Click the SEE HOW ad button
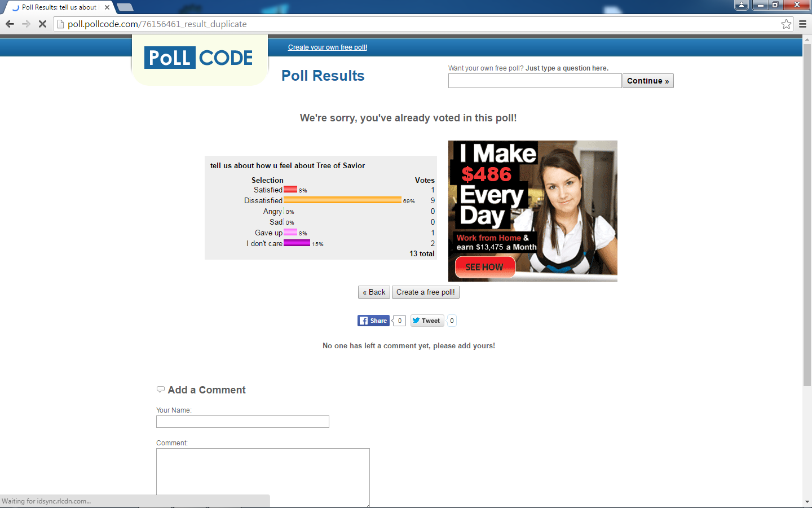This screenshot has width=812, height=508. coord(484,267)
